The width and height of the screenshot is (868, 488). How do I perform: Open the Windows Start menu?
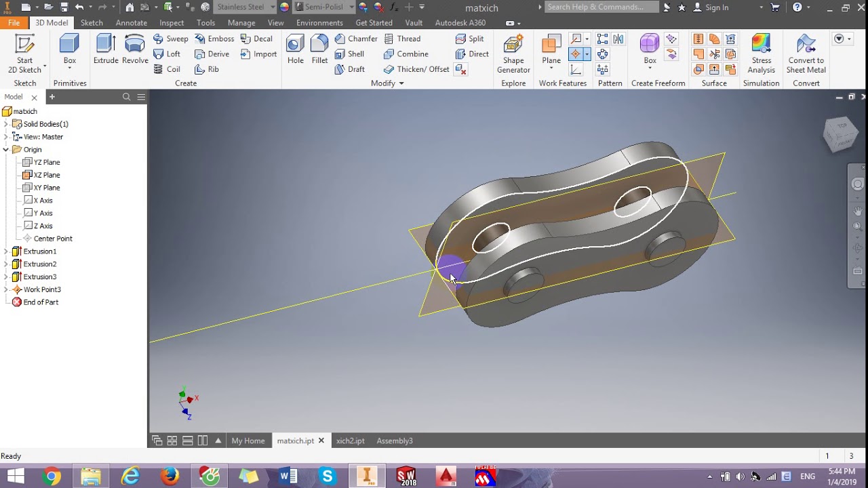16,476
